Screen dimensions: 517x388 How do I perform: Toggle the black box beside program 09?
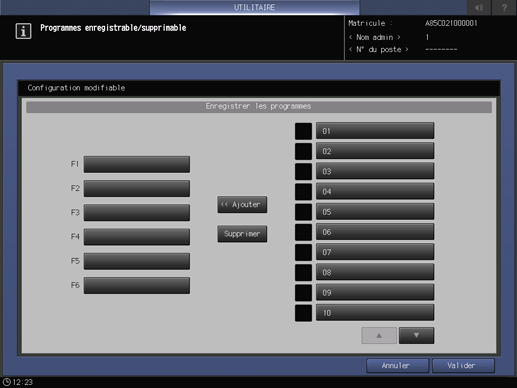pyautogui.click(x=303, y=293)
